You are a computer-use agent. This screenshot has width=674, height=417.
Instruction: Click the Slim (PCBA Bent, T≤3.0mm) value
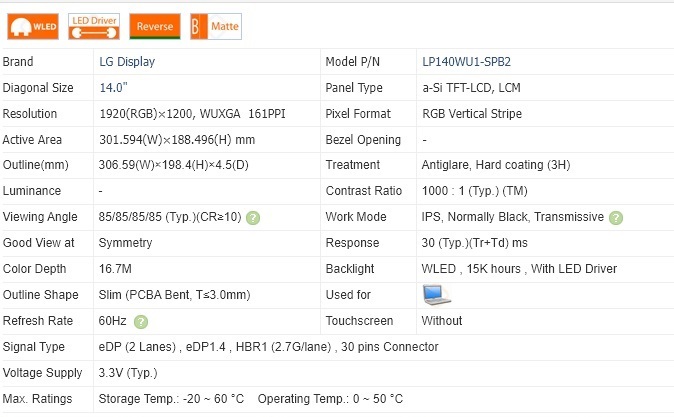(x=175, y=295)
